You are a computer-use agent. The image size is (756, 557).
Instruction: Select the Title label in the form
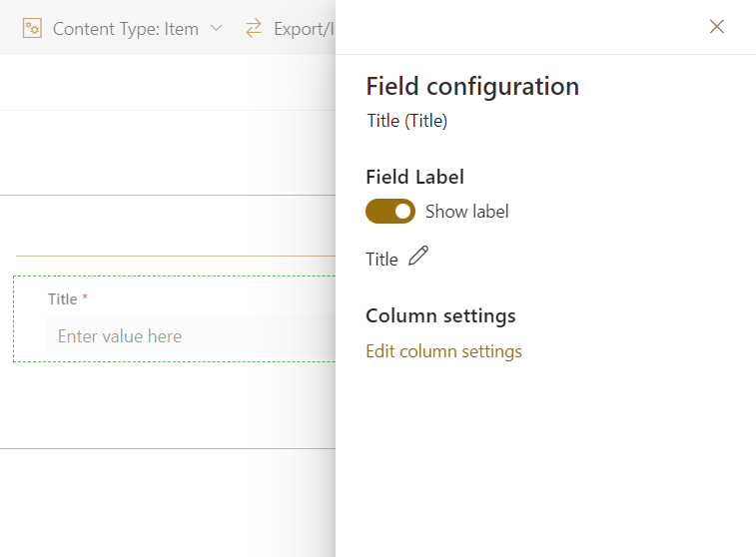(62, 299)
